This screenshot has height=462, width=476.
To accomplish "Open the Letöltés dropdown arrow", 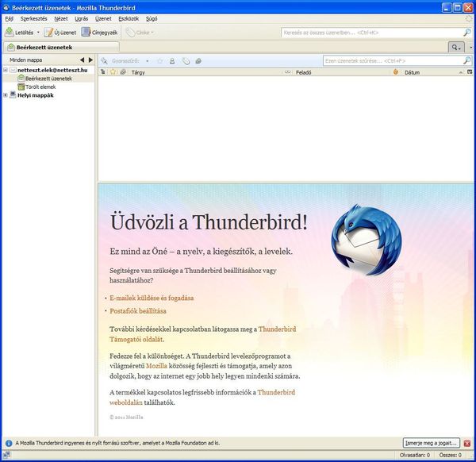I will pyautogui.click(x=38, y=33).
